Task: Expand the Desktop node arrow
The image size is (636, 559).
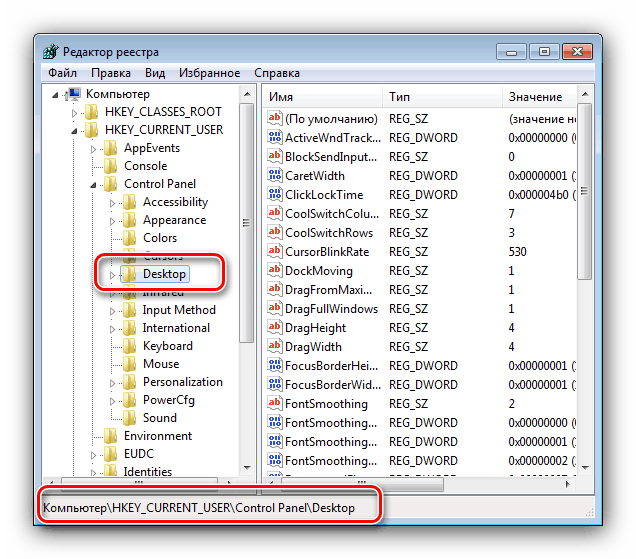Action: [x=112, y=275]
